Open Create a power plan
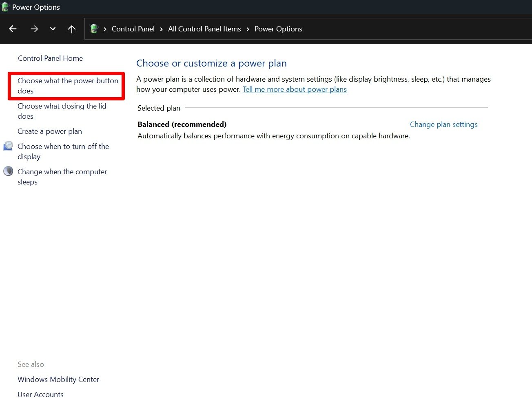 click(50, 131)
